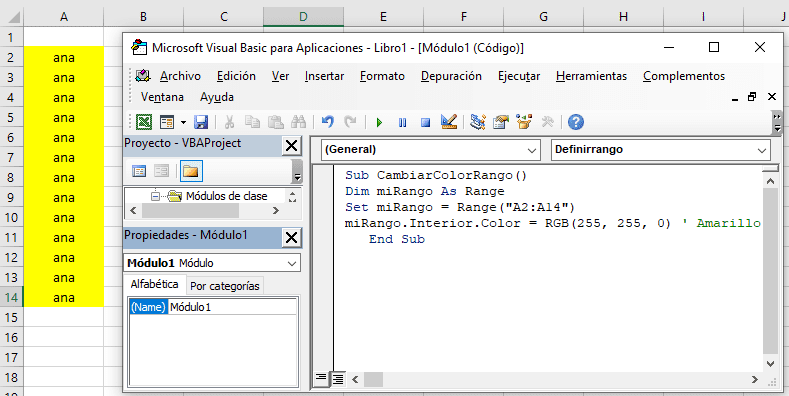Click the Sub CambiarColorRango() code line
The height and width of the screenshot is (396, 789).
(436, 176)
